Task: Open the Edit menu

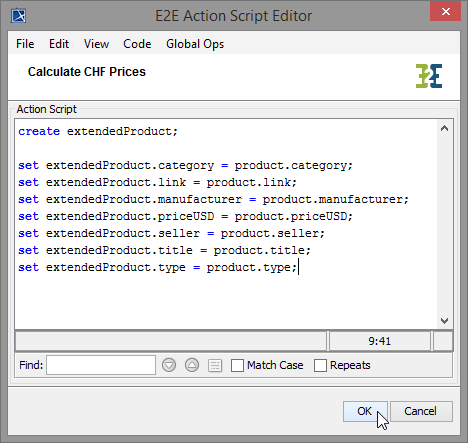Action: click(59, 44)
